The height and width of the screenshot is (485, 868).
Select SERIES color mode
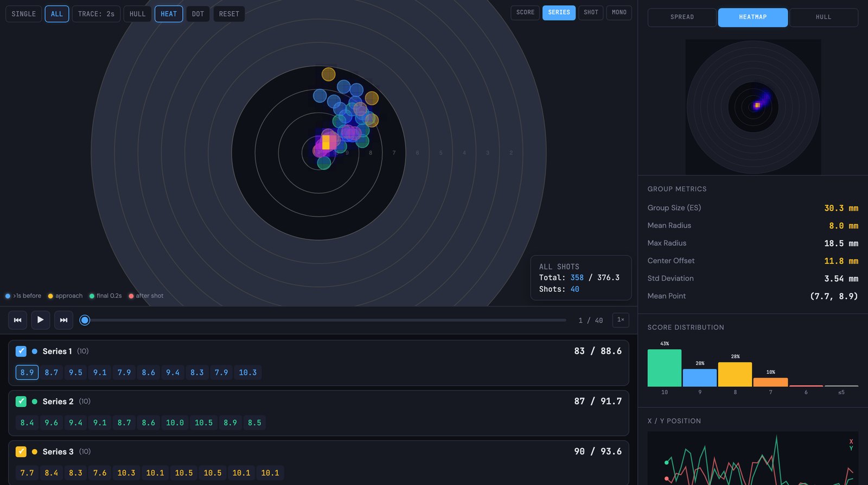coord(559,12)
